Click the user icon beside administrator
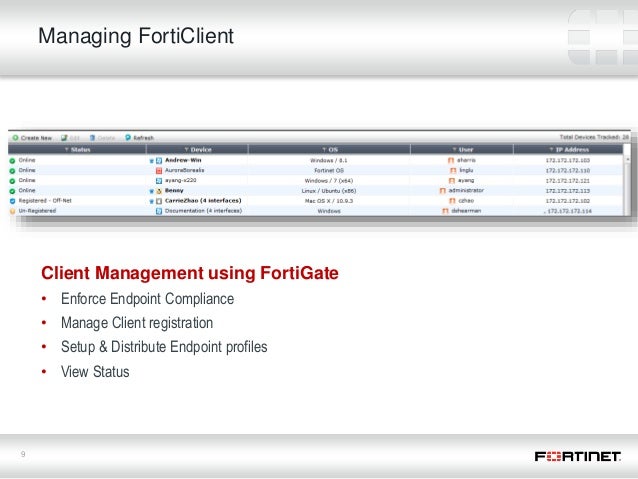 tap(443, 191)
